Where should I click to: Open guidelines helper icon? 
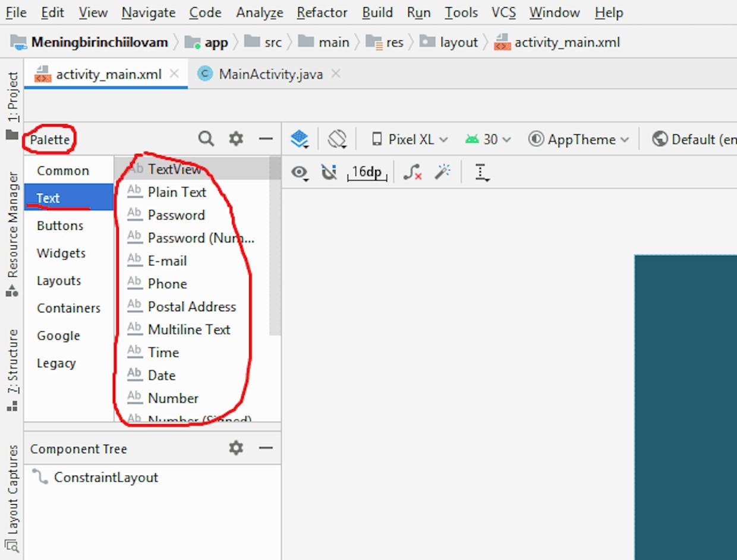[481, 173]
